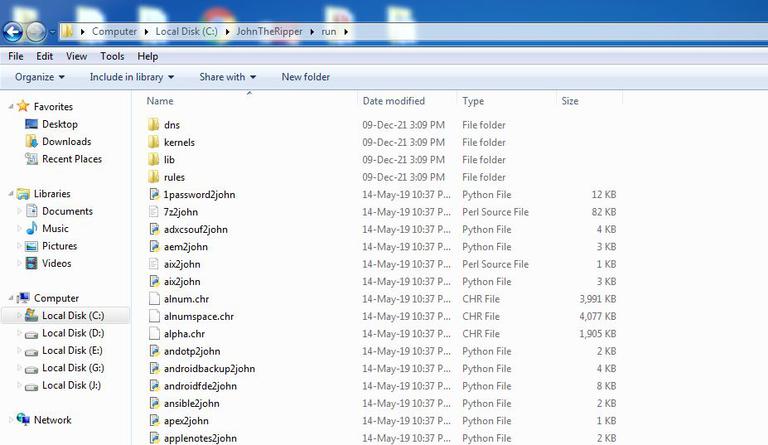Viewport: 768px width, 445px height.
Task: Click the Local Disk (G:) drive icon
Action: click(31, 369)
